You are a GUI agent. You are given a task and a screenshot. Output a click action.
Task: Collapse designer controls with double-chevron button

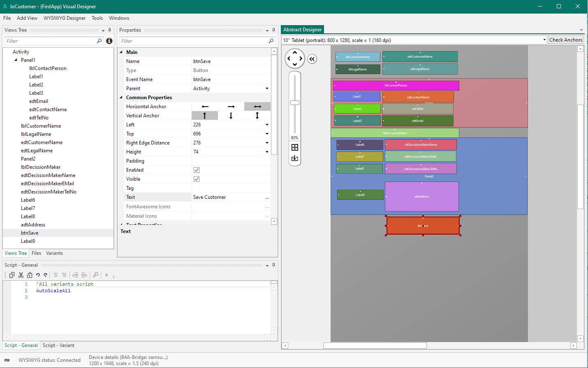point(312,59)
